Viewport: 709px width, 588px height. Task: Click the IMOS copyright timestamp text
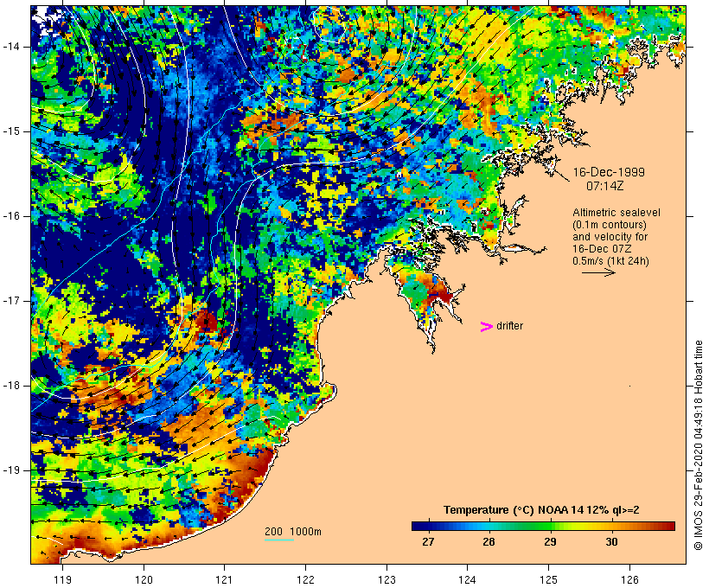(x=698, y=445)
